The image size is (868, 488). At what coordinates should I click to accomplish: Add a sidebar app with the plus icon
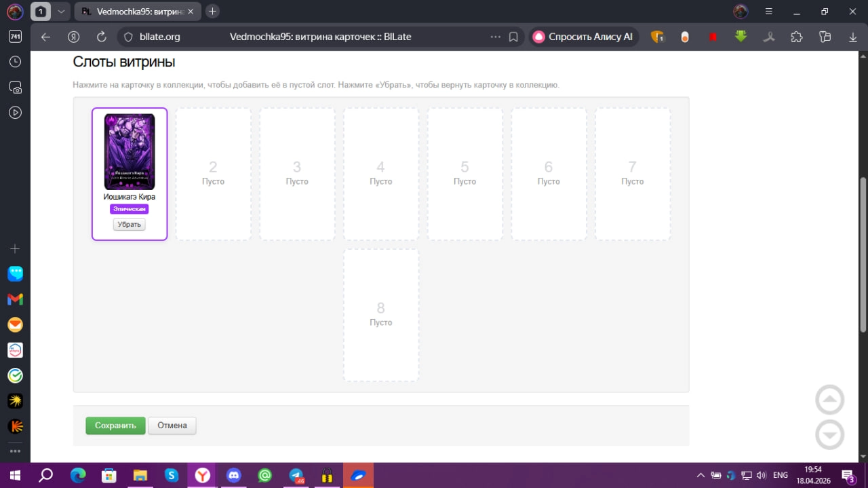click(x=15, y=248)
